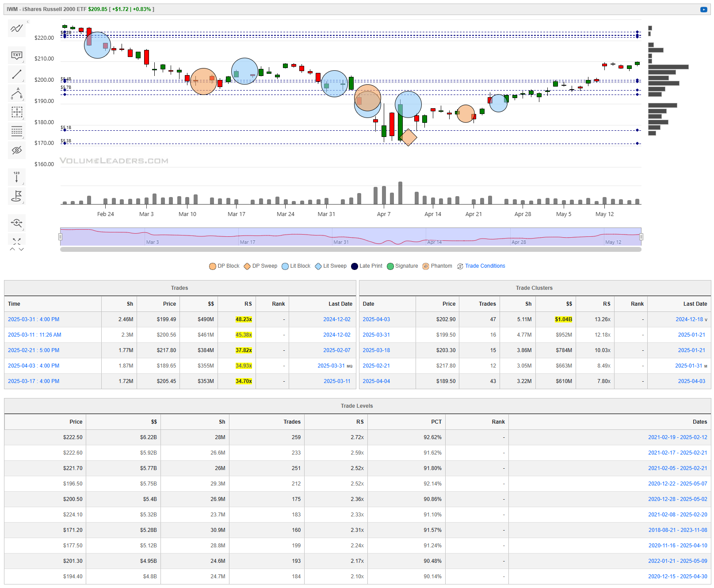Click the $6.22B trade level value
This screenshot has width=714, height=588.
(x=149, y=437)
